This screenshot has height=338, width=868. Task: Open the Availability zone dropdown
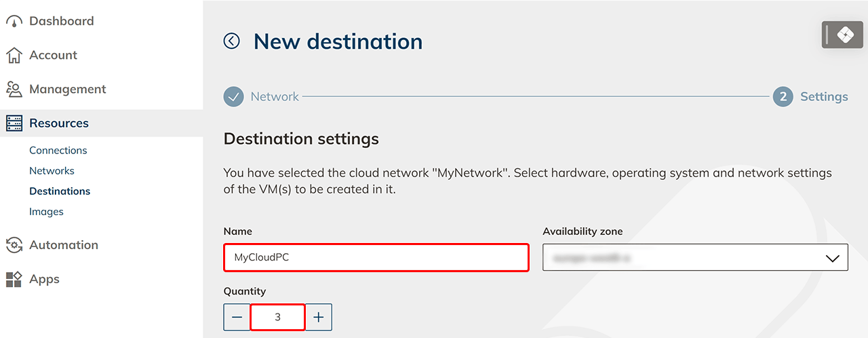tap(695, 258)
